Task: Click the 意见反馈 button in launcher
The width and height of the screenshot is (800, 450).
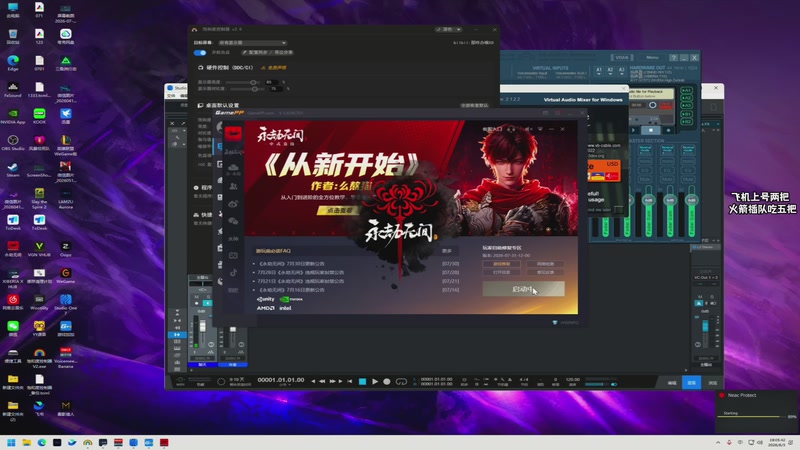Action: click(x=545, y=272)
